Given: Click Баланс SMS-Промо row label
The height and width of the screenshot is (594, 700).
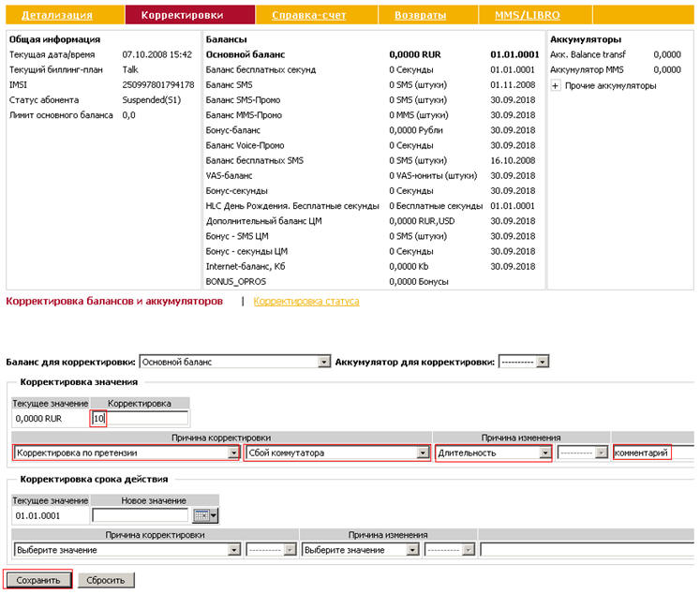Looking at the screenshot, I should pos(243,100).
